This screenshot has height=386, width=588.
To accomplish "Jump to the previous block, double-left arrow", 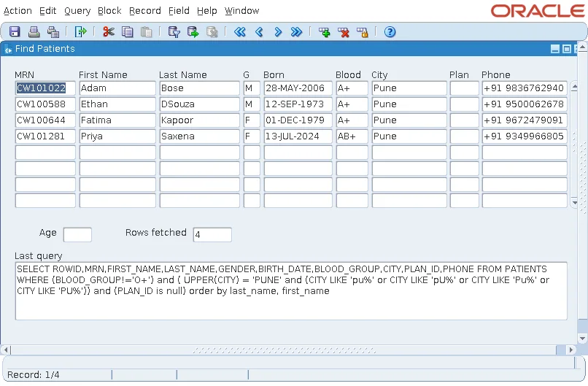I will (x=240, y=32).
